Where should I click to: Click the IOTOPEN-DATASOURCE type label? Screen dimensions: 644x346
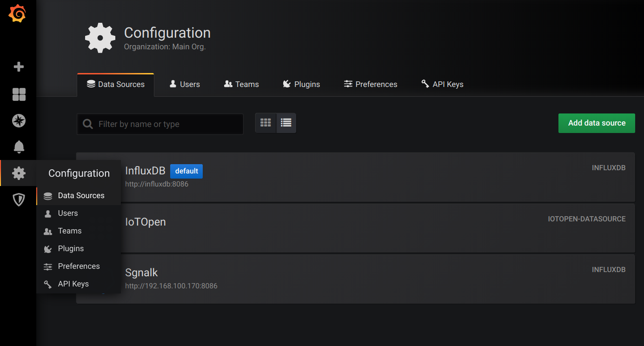click(587, 219)
